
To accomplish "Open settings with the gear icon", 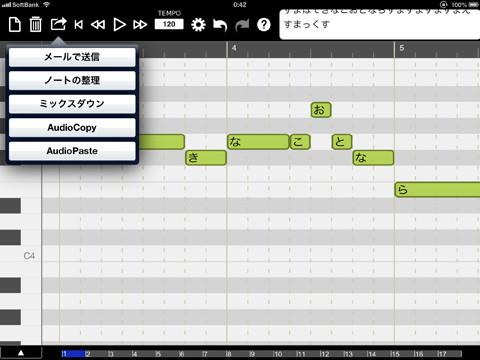I will (x=198, y=25).
